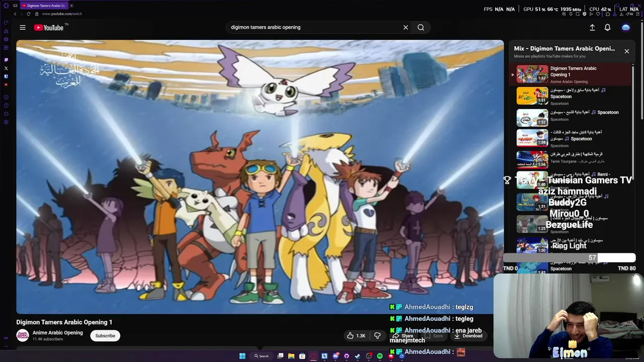
Task: Open Steam from the taskbar
Action: click(x=358, y=356)
